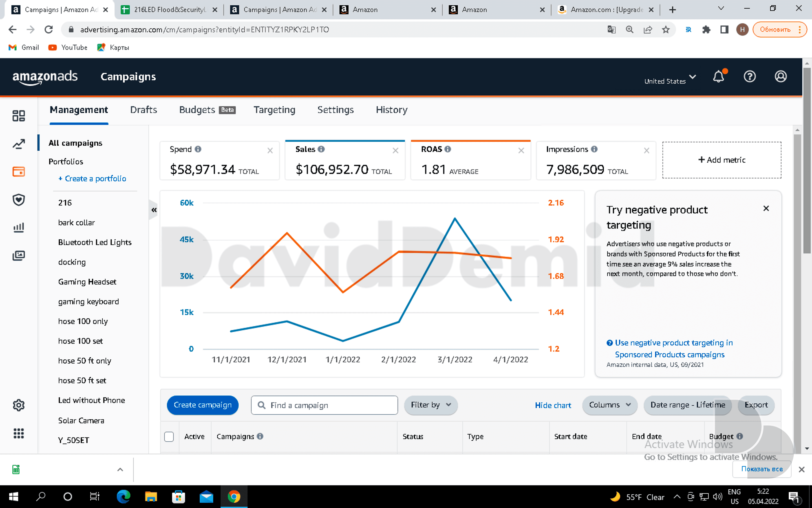Open the Columns dropdown
Viewport: 812px width, 508px height.
click(610, 405)
